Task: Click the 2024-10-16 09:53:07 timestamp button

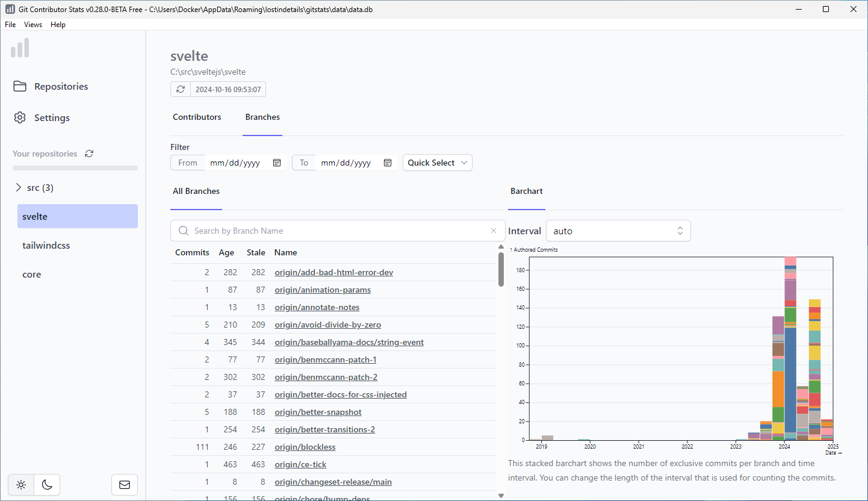Action: (x=228, y=89)
